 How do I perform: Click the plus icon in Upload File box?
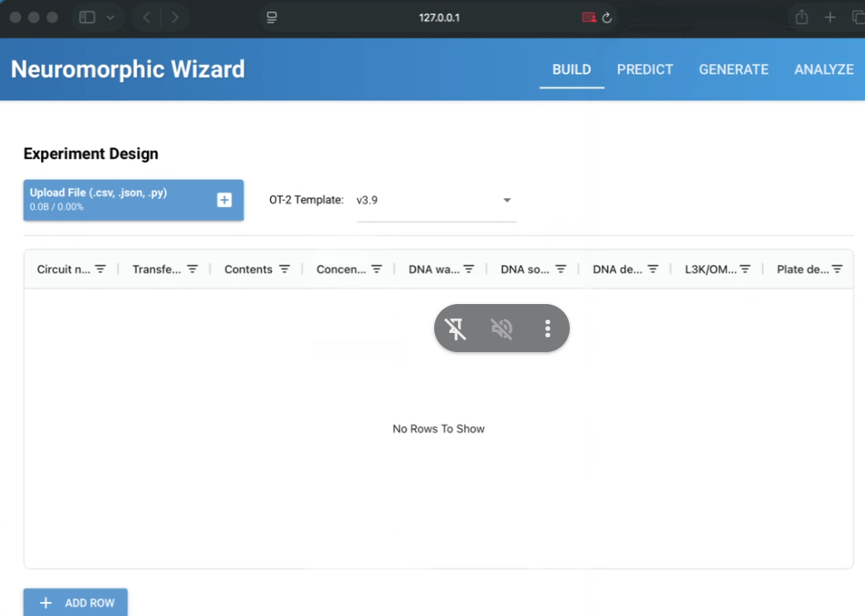[224, 199]
